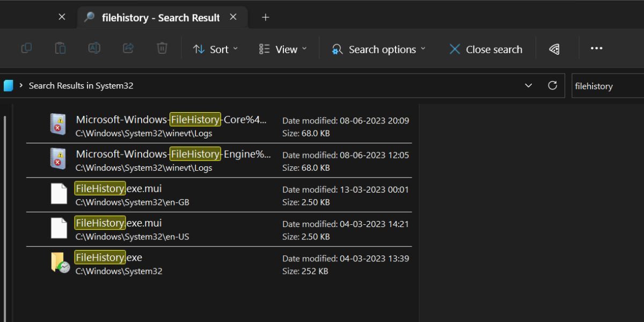
Task: Click the Paste clipboard icon
Action: click(x=60, y=49)
